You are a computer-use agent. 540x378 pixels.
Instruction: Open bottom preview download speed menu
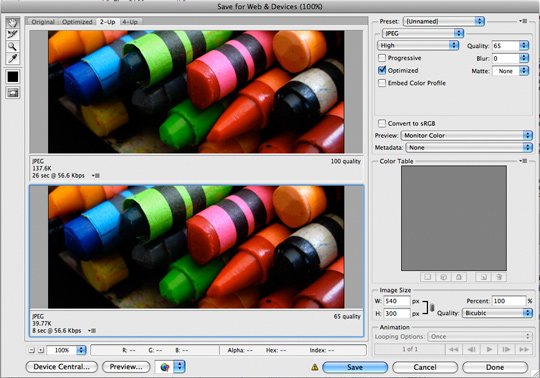tap(91, 330)
